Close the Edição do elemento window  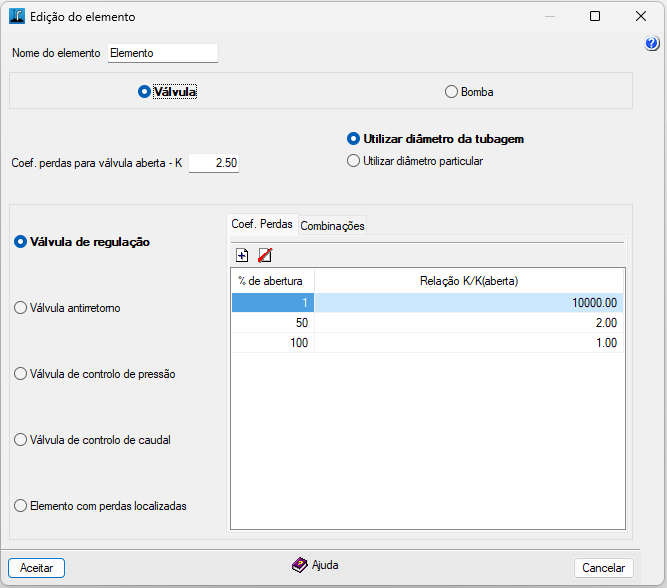(x=641, y=16)
